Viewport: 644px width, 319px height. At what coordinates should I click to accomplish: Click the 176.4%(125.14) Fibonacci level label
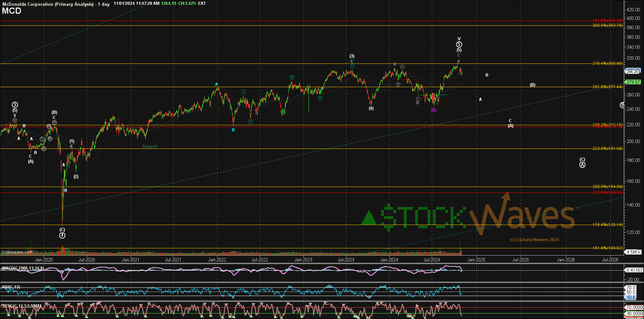tap(607, 225)
